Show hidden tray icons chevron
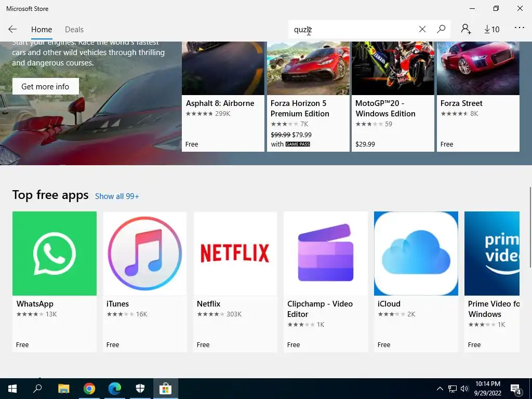532x399 pixels. click(x=440, y=389)
